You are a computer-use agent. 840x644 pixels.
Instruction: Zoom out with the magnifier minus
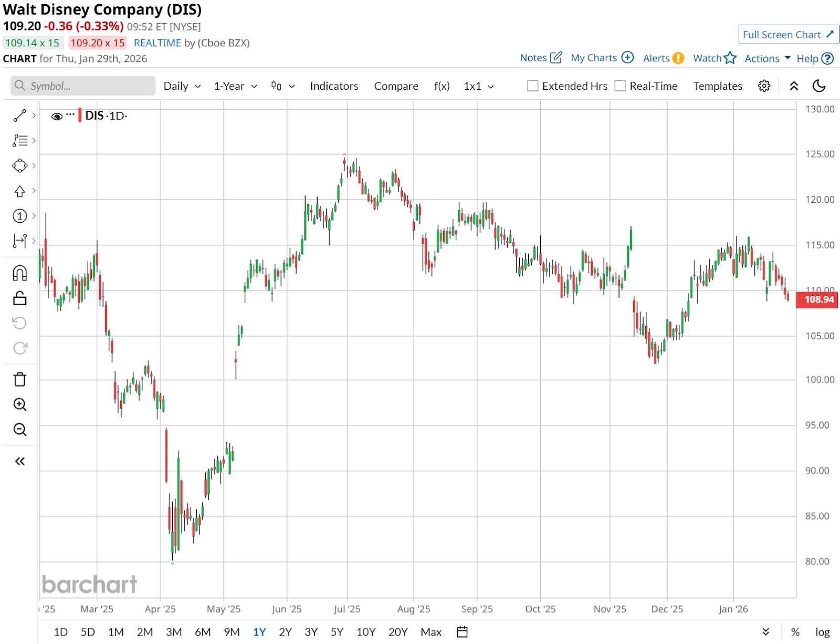tap(20, 430)
